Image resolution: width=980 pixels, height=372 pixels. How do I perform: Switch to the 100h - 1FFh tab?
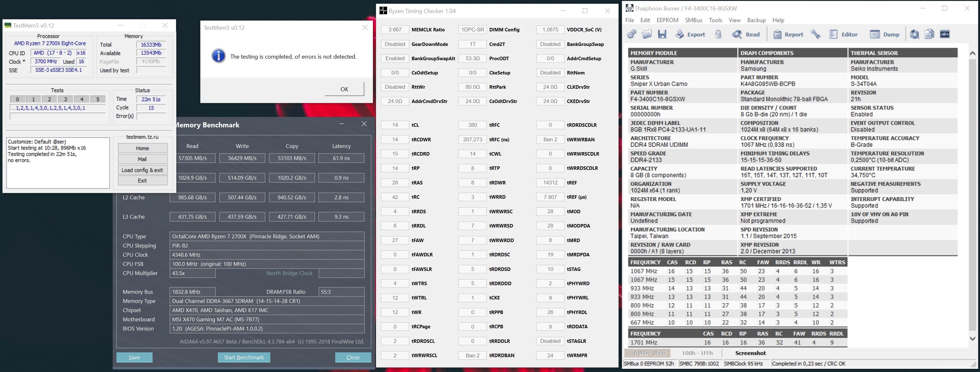click(x=697, y=353)
